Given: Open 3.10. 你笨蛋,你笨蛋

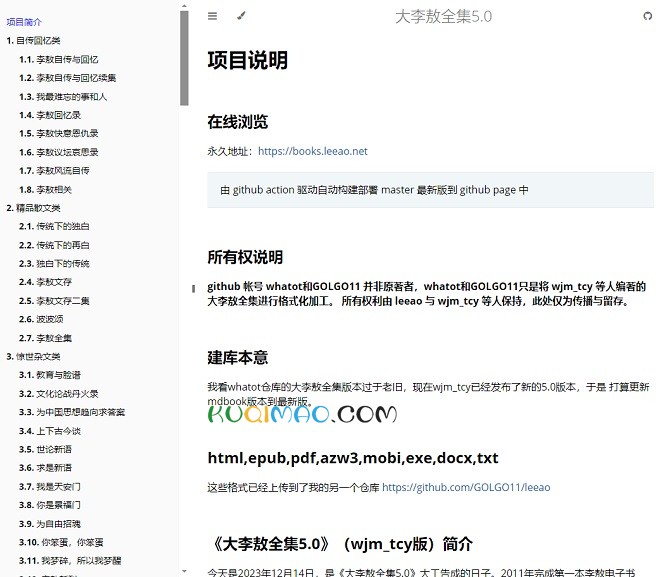Looking at the screenshot, I should tap(61, 543).
